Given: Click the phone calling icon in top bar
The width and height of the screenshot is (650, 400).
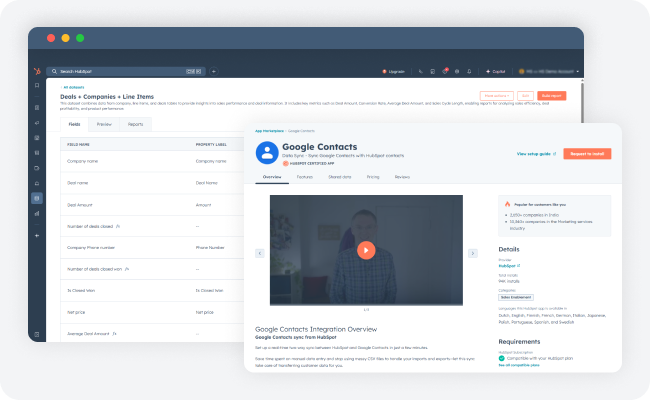Looking at the screenshot, I should pos(420,71).
